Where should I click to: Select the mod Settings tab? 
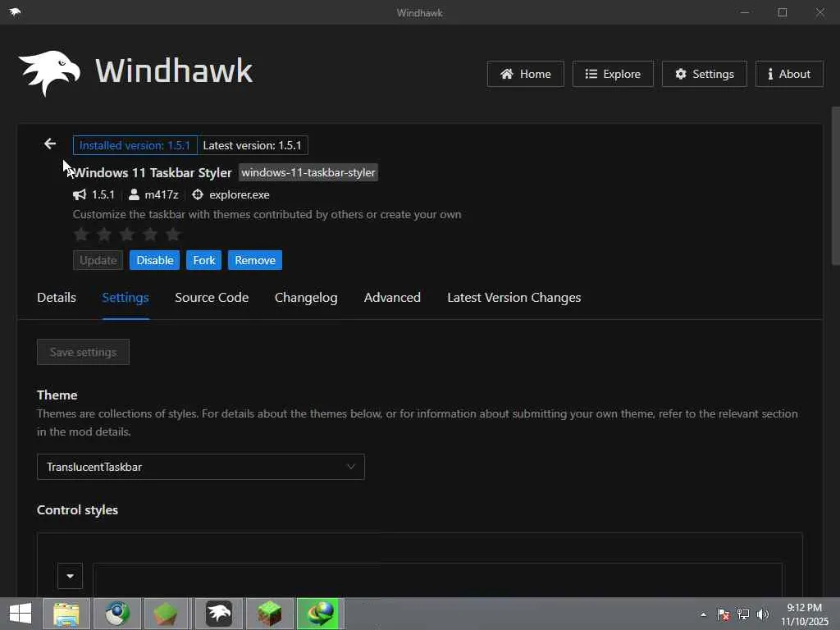coord(126,298)
